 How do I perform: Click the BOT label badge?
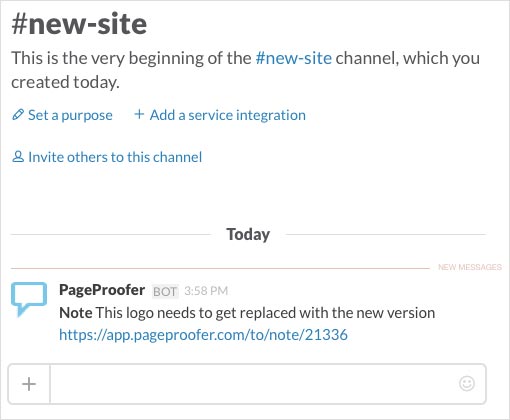click(x=165, y=292)
